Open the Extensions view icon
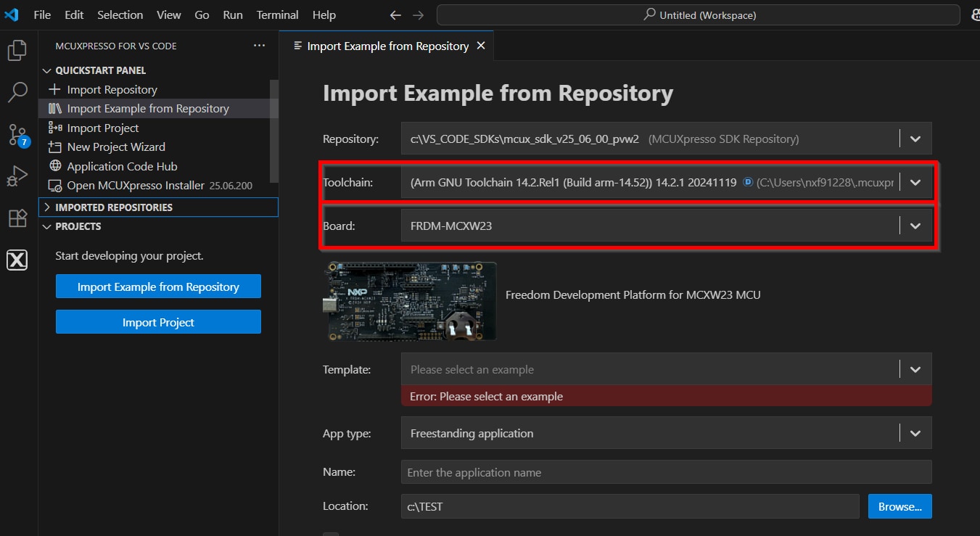Screen dimensions: 980x536 click(x=17, y=218)
